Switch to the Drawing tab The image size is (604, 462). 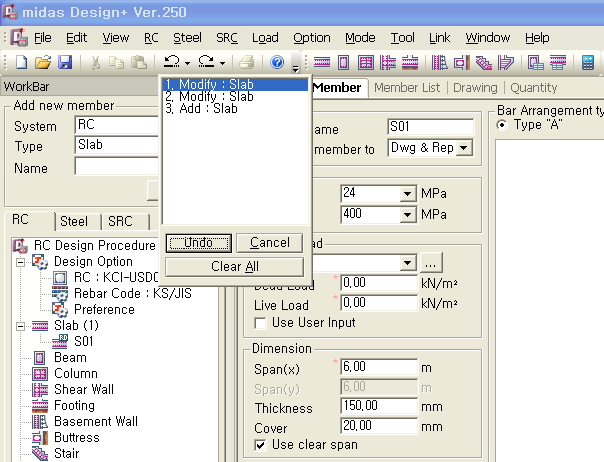[475, 88]
